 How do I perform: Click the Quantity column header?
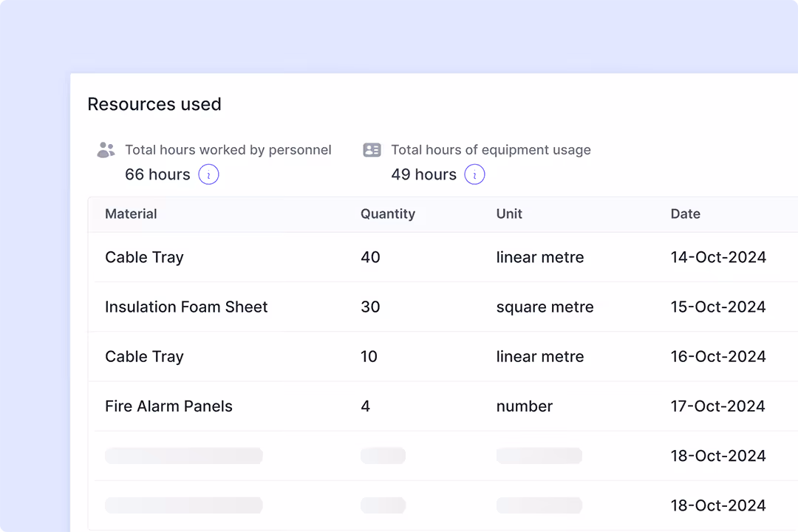[x=388, y=214]
